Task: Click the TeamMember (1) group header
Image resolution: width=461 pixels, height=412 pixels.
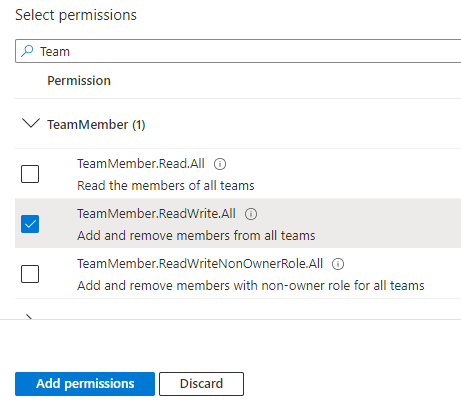Action: (96, 125)
